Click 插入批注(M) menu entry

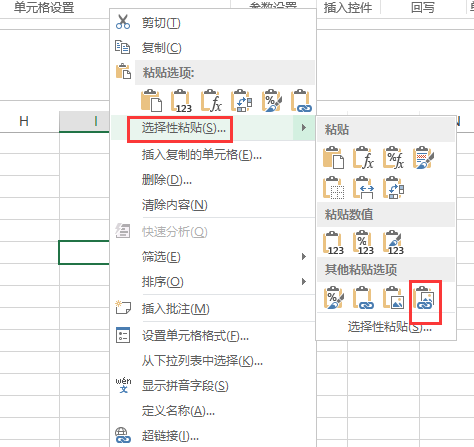pyautogui.click(x=176, y=309)
